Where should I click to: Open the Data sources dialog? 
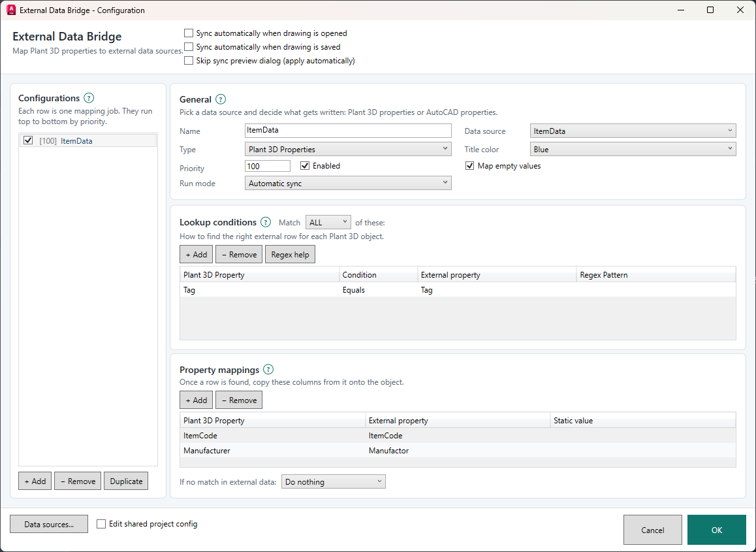pos(49,524)
